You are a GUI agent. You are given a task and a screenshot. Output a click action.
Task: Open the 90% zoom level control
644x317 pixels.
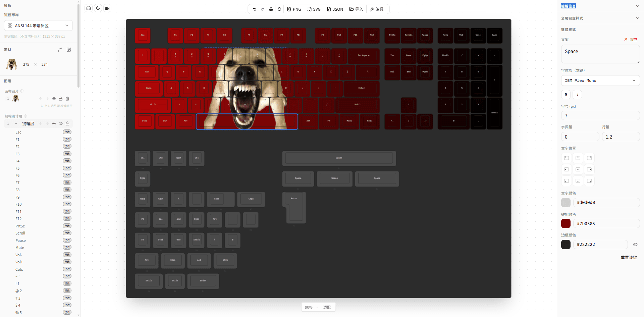point(309,307)
